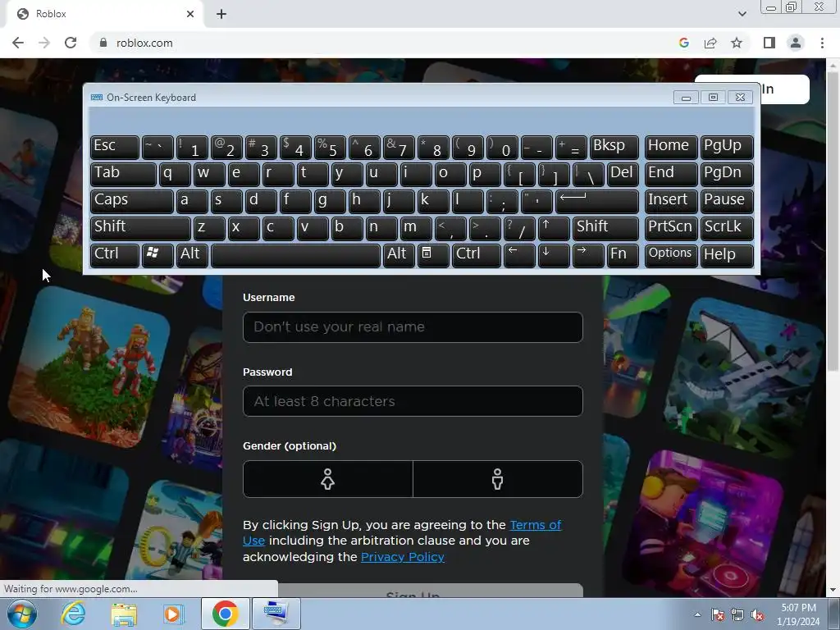
Task: Toggle the Caps key on keyboard
Action: click(132, 202)
